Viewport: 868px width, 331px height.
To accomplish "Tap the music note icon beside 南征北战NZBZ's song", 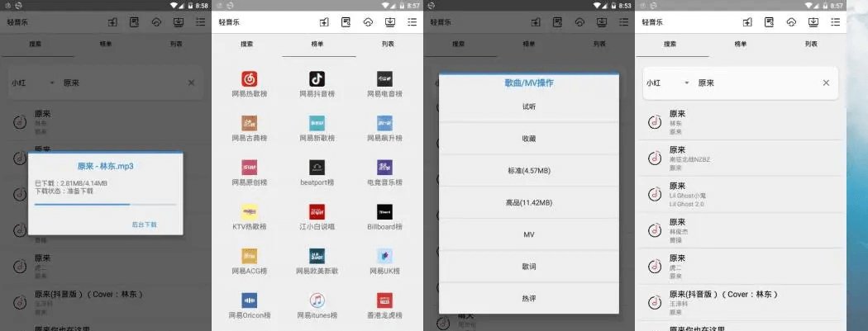I will tap(655, 158).
